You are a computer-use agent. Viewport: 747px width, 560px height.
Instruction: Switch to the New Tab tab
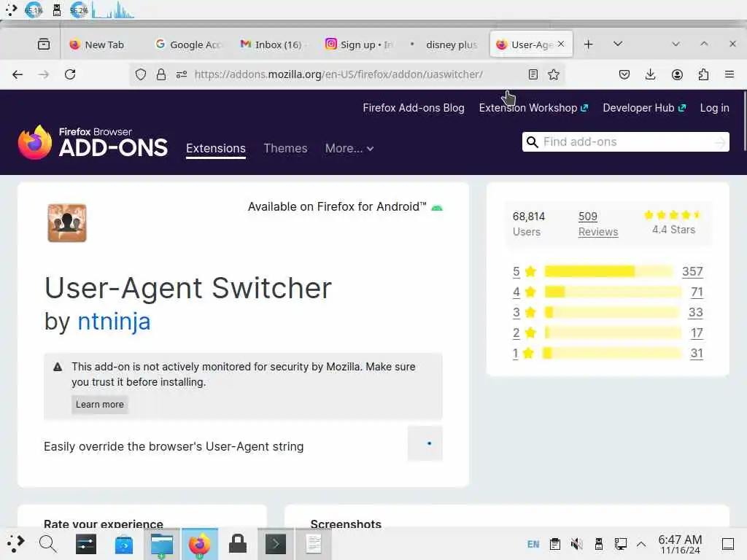(98, 44)
